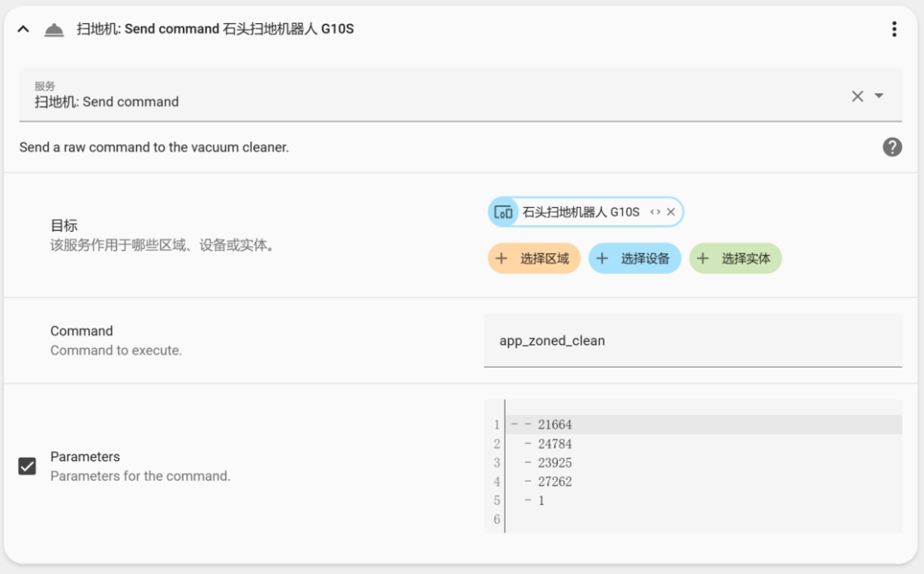Add an area target via 选择区域

[x=534, y=258]
